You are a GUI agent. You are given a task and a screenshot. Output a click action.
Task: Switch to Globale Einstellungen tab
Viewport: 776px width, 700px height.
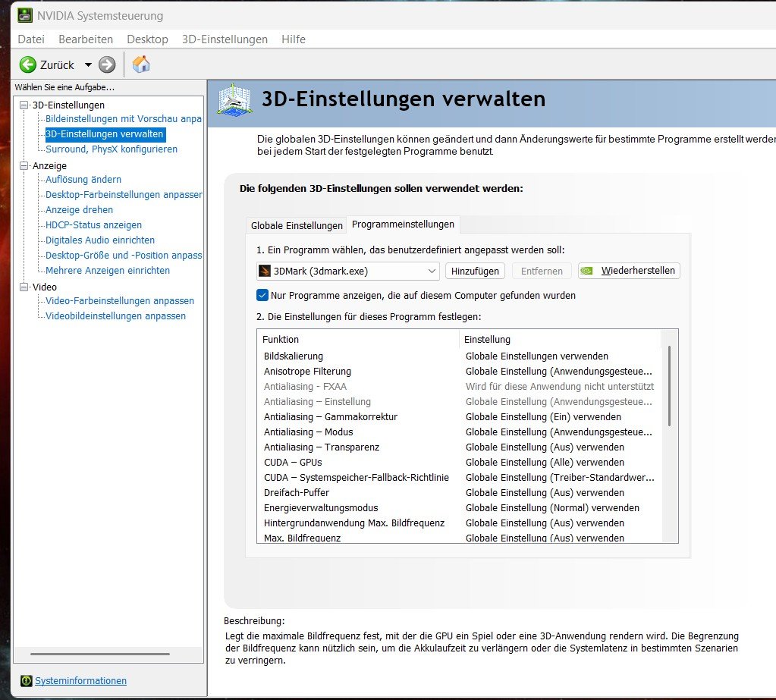[297, 225]
